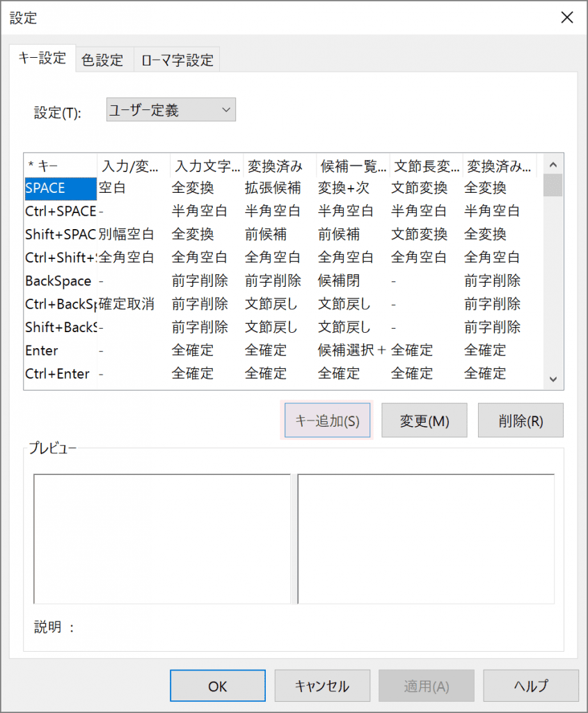Click the left preview pane

pyautogui.click(x=161, y=539)
